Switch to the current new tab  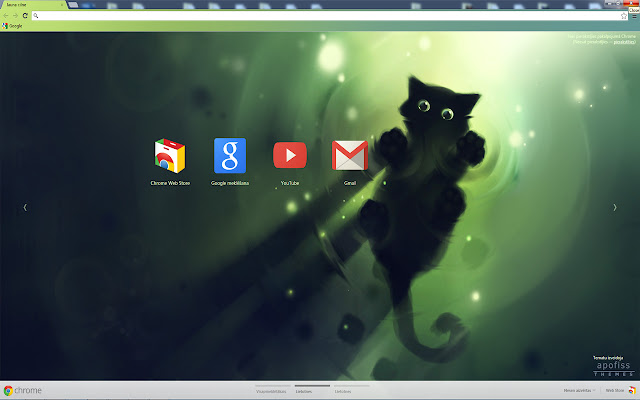click(x=33, y=4)
